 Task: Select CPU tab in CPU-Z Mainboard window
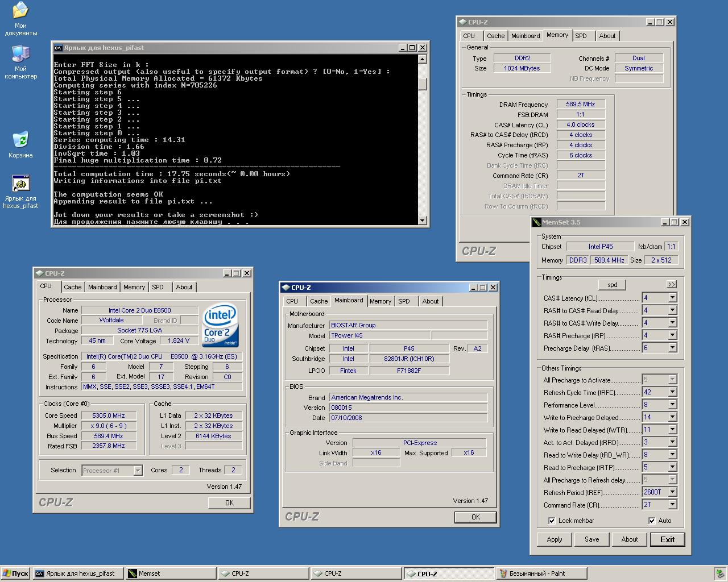(x=292, y=301)
